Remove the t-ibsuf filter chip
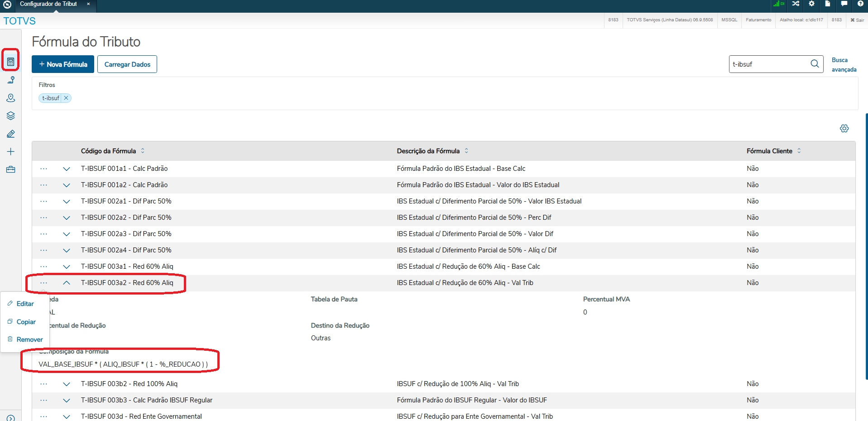Image resolution: width=868 pixels, height=421 pixels. click(66, 98)
